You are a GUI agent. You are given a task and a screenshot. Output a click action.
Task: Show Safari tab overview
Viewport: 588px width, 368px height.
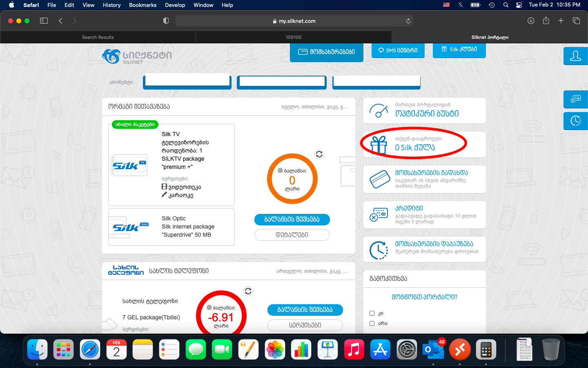(576, 21)
